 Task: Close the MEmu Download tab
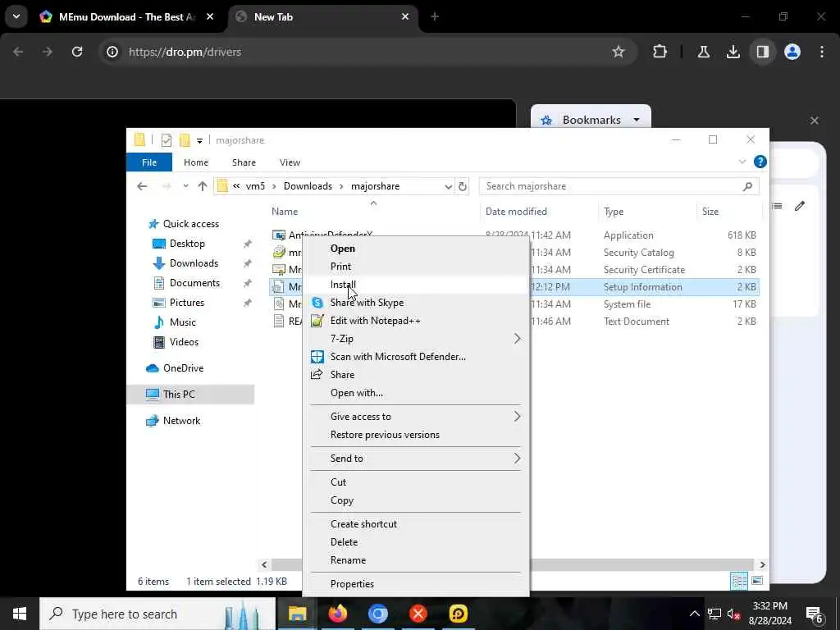click(x=210, y=16)
